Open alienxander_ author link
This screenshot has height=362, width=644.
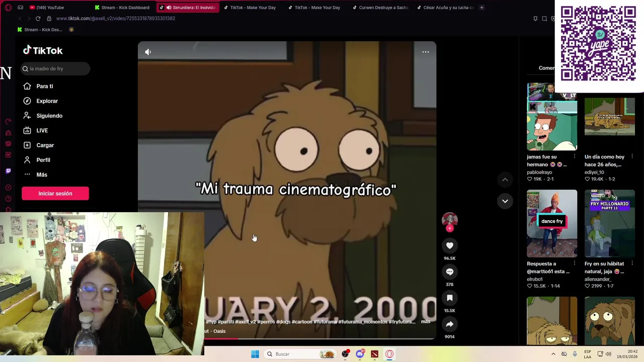pyautogui.click(x=598, y=279)
